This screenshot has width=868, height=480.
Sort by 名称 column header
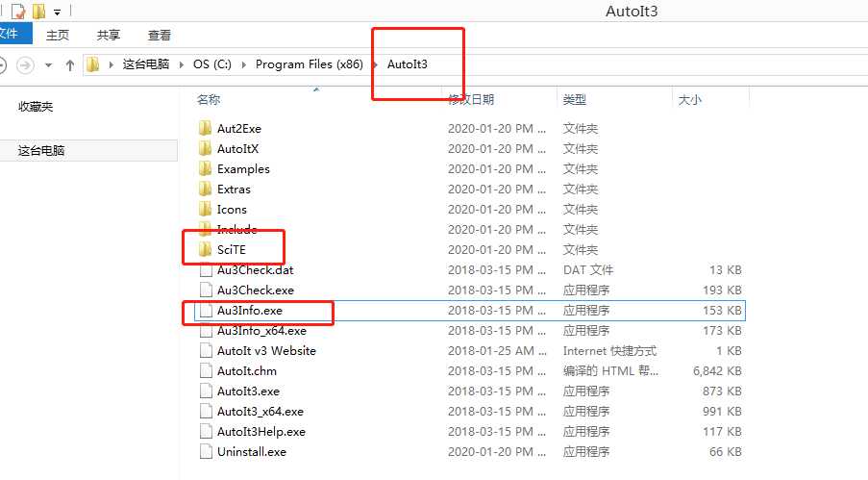[x=209, y=100]
